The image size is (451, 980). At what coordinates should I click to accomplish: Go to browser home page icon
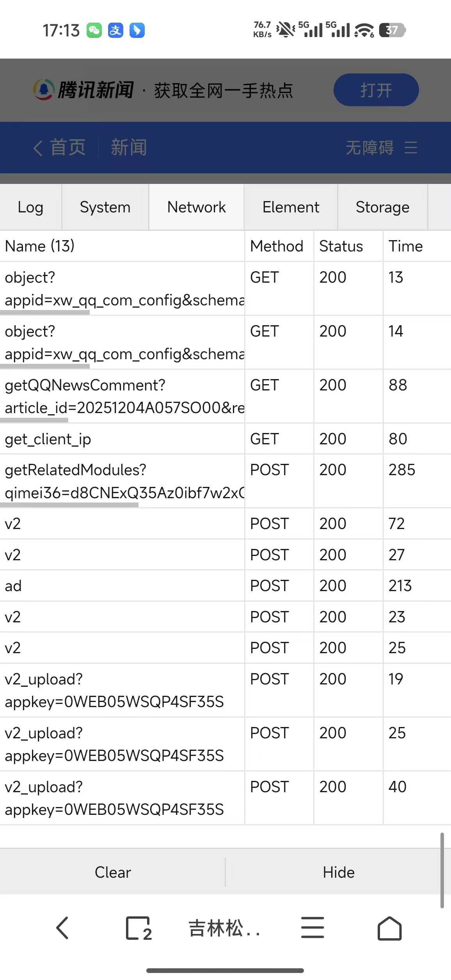[x=389, y=928]
